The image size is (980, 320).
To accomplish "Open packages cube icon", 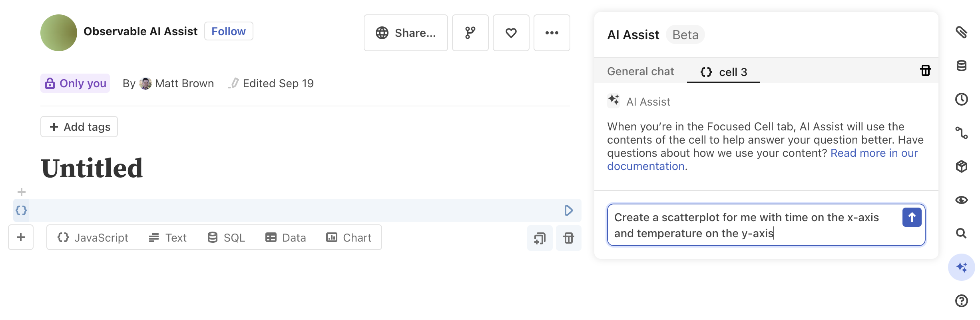I will (961, 166).
